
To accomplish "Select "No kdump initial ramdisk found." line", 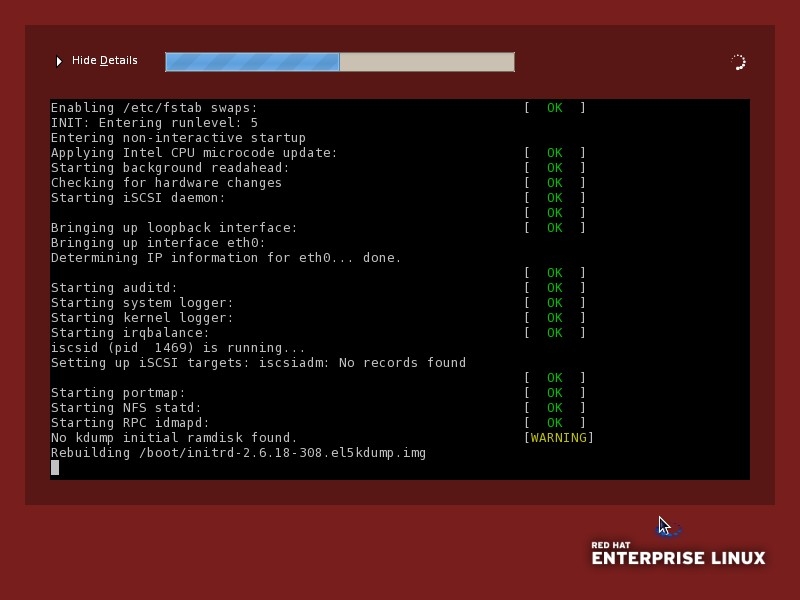I will tap(174, 438).
